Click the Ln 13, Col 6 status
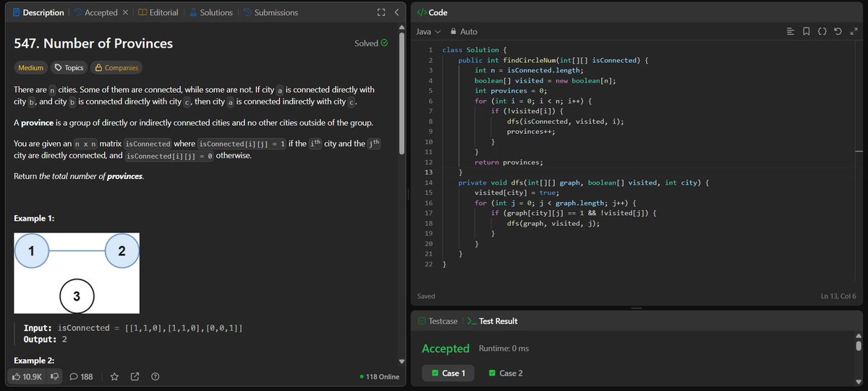Screen dimensions: 868x391 coord(838,296)
